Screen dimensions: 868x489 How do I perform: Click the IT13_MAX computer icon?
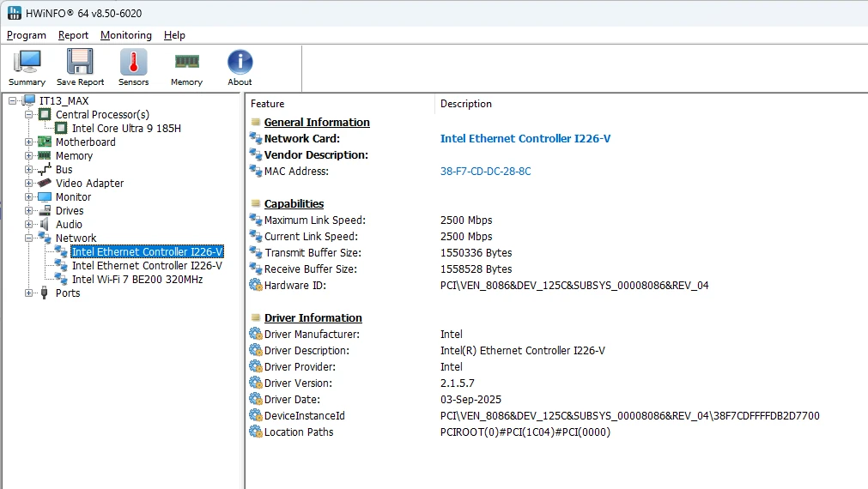[29, 100]
